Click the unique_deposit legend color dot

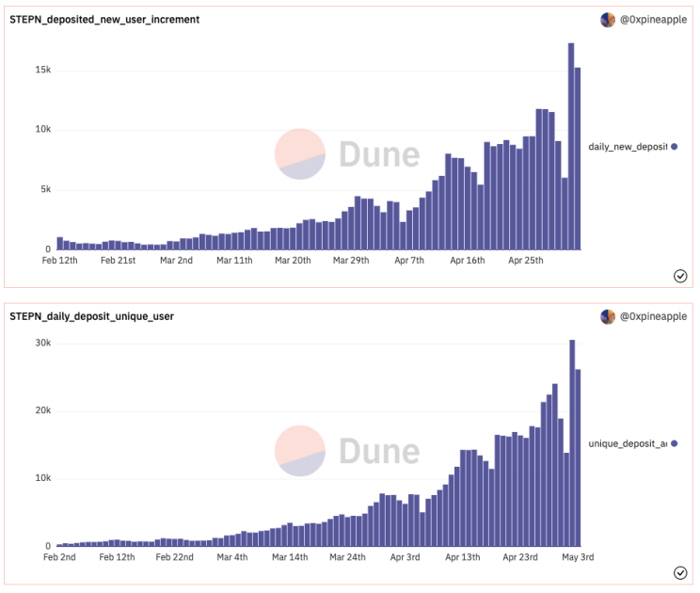point(674,443)
